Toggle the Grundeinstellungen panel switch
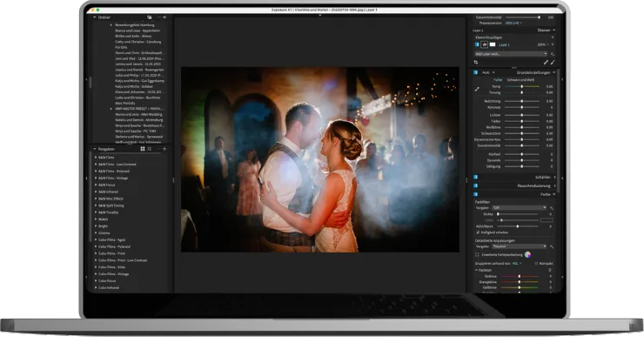The height and width of the screenshot is (337, 644). [x=476, y=72]
